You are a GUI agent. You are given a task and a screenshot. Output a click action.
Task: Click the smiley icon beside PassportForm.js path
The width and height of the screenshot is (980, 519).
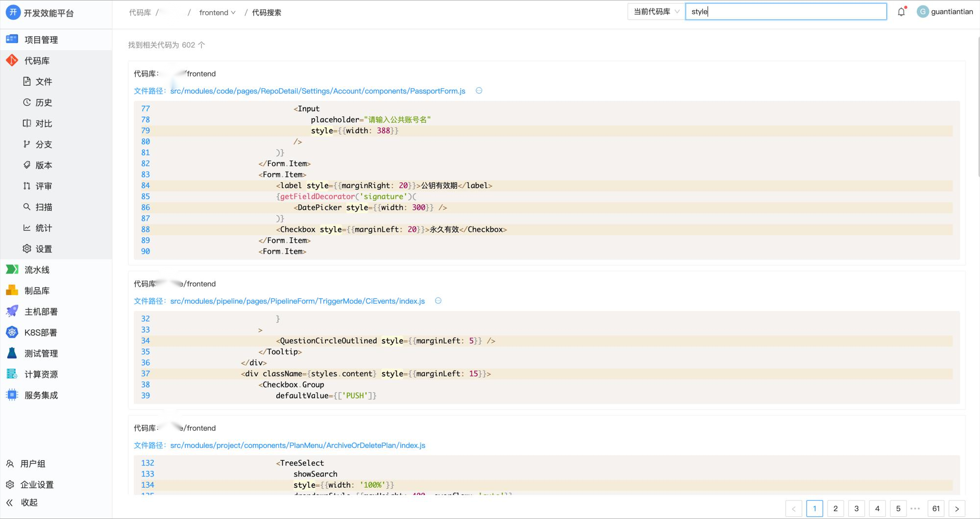click(x=479, y=91)
